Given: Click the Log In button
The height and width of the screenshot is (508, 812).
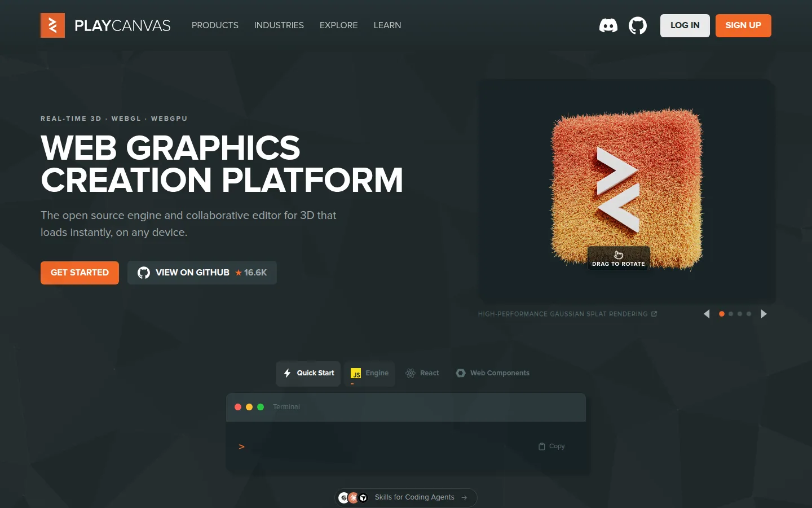Looking at the screenshot, I should click(685, 25).
